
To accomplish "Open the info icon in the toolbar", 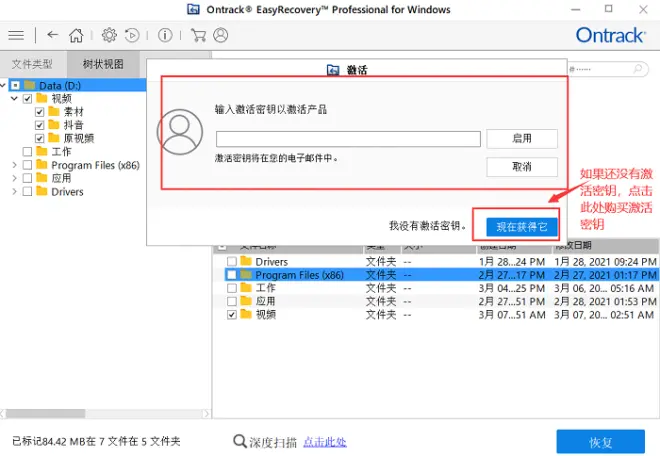I will [165, 35].
